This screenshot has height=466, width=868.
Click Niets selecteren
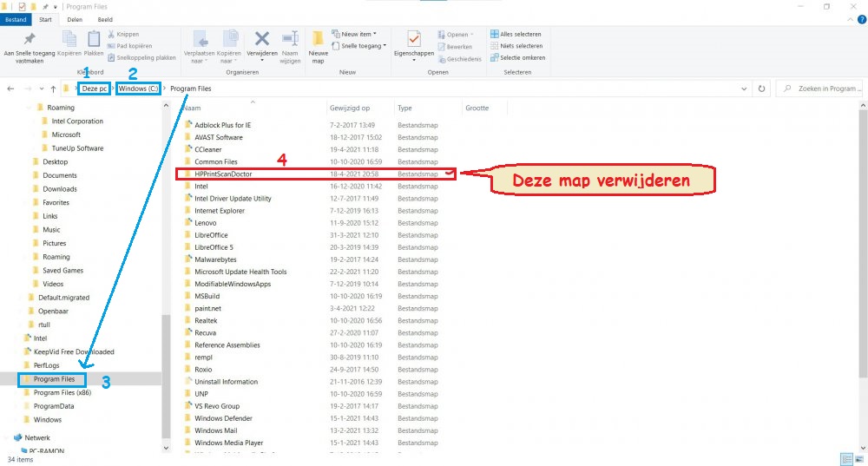click(x=516, y=46)
